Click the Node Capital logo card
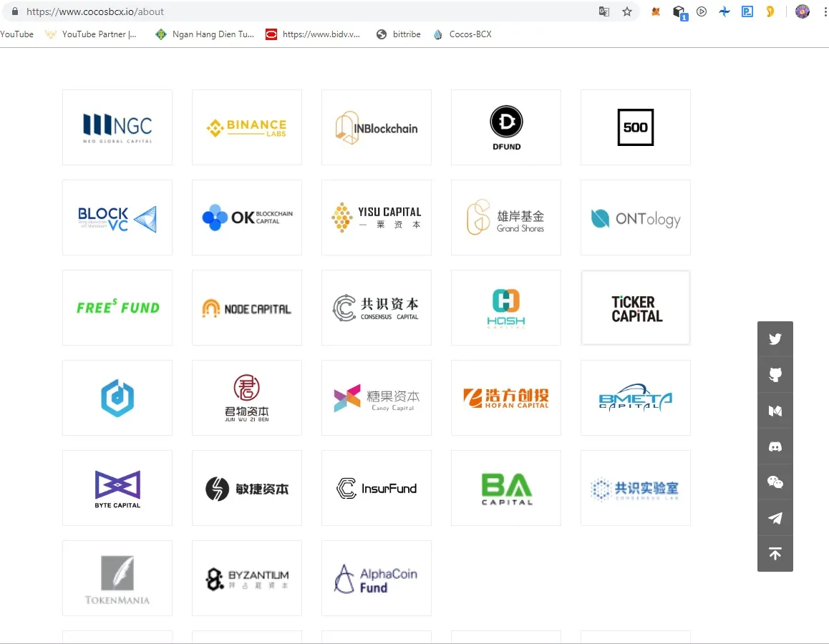The height and width of the screenshot is (644, 829). 247,308
